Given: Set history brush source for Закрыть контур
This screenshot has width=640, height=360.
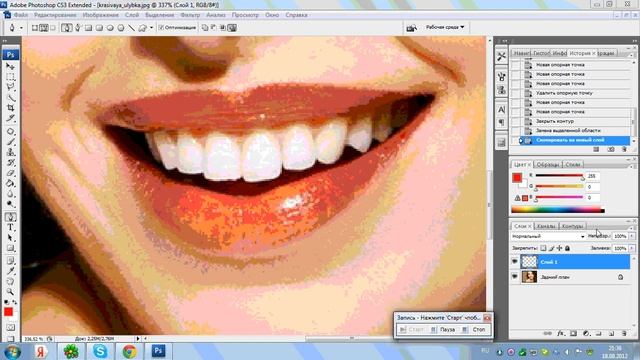Looking at the screenshot, I should [x=516, y=121].
